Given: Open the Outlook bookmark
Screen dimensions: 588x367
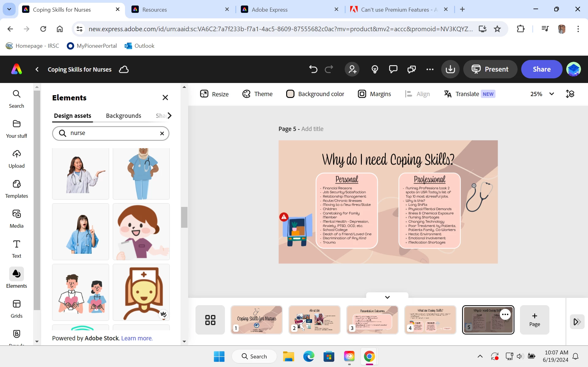Looking at the screenshot, I should 140,46.
